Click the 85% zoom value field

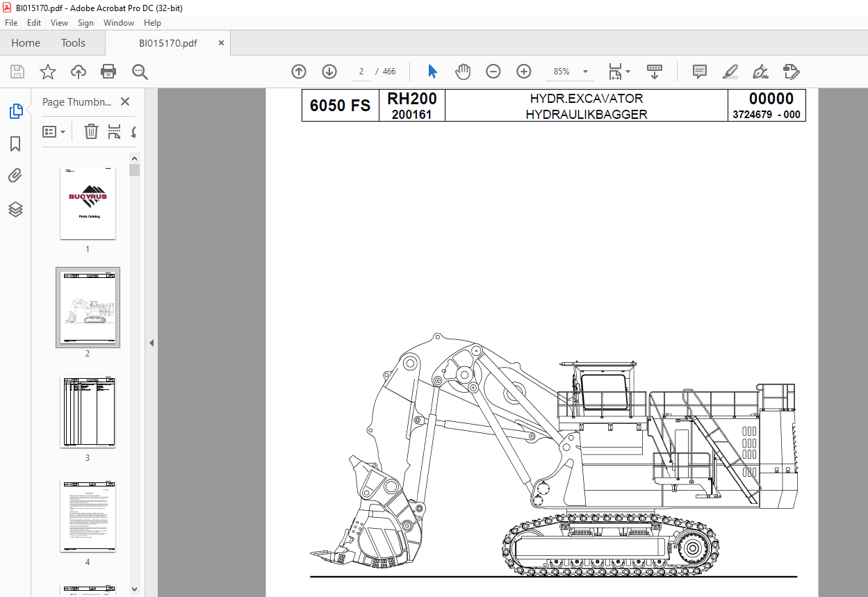tap(562, 72)
